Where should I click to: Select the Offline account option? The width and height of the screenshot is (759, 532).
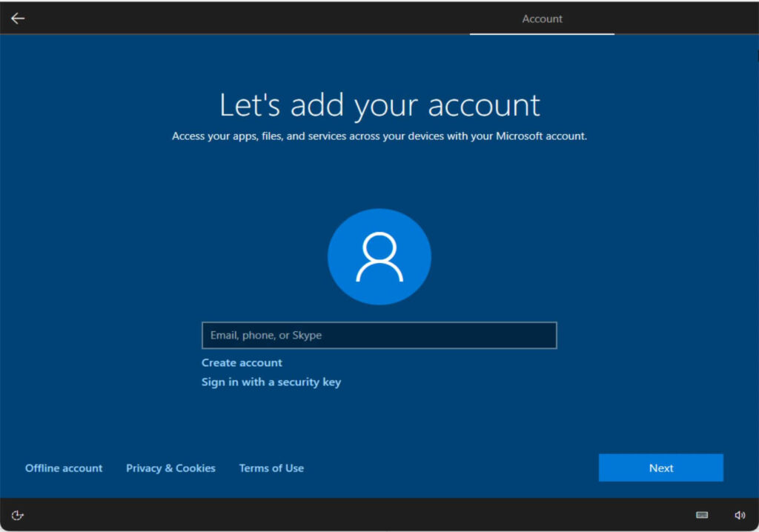click(x=64, y=468)
